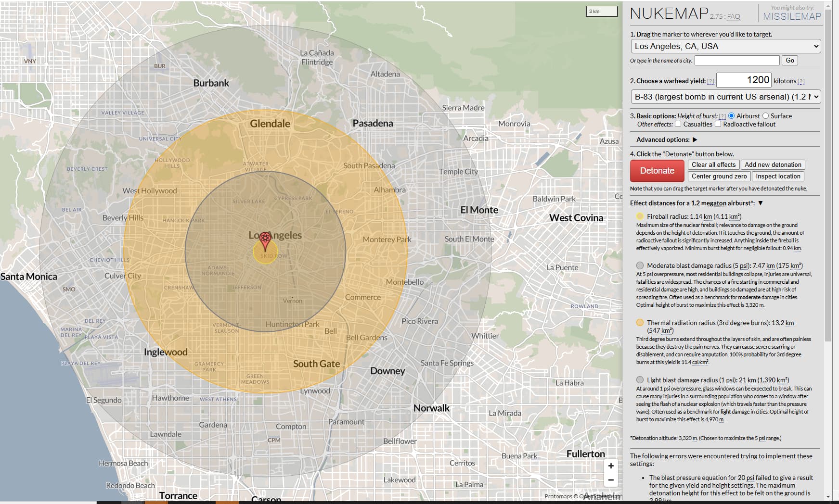839x504 pixels.
Task: Select the Airburst radio option
Action: (x=731, y=116)
